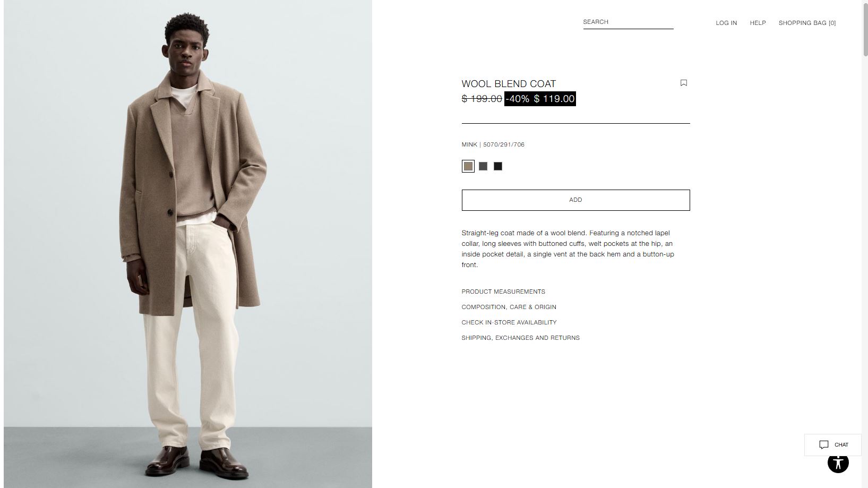Viewport: 868px width, 488px height.
Task: Click the page vertical scrollbar
Action: 865,244
